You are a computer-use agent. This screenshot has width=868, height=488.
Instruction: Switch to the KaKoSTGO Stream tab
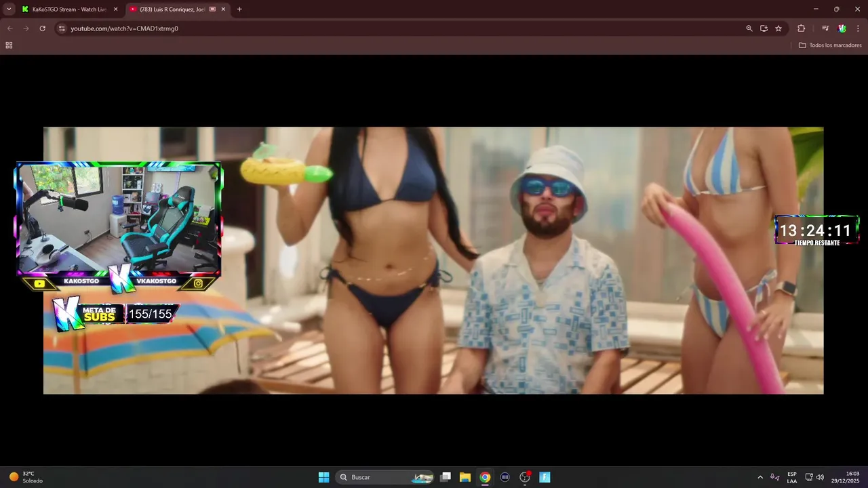(69, 9)
